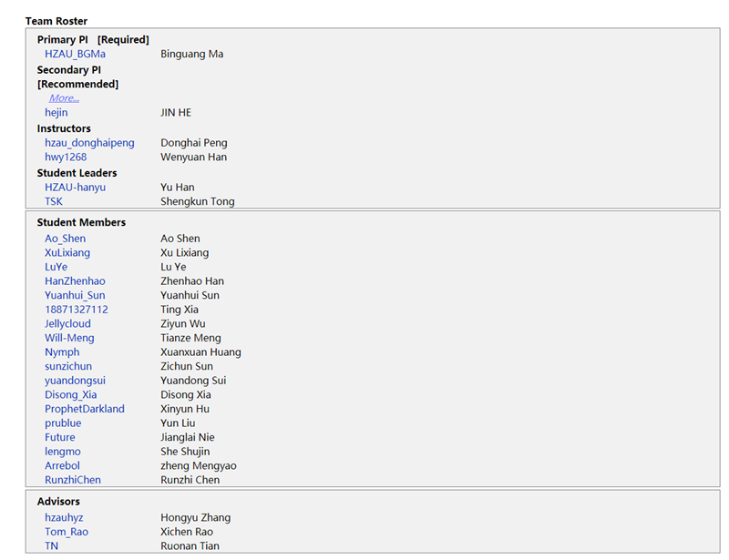
Task: Open instructor hzau_donghaipeng profile
Action: click(x=89, y=143)
